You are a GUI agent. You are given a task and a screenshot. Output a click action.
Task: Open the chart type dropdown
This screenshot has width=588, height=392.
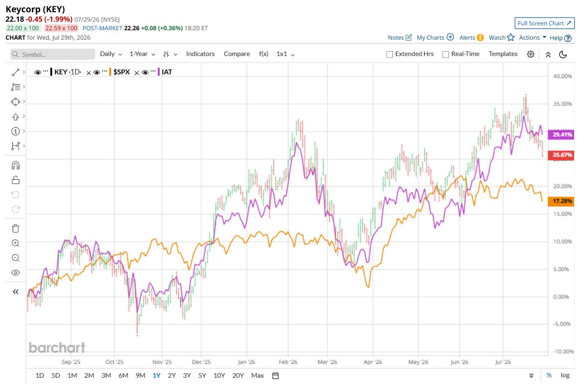[170, 54]
